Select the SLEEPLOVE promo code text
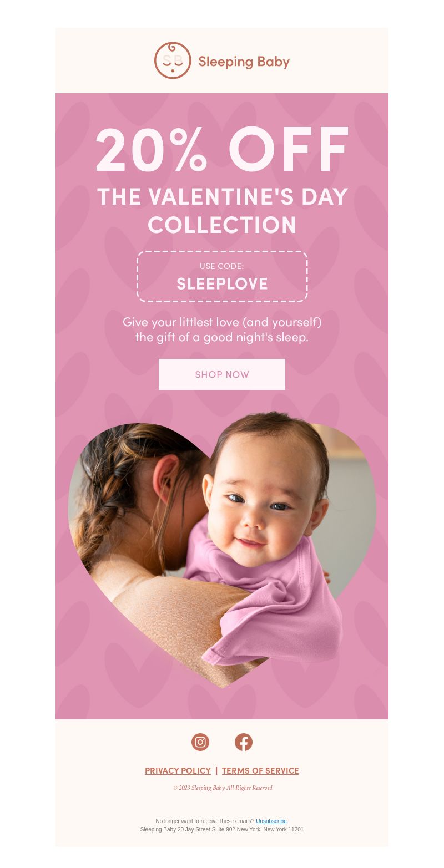Viewport: 444px width, 868px height. click(222, 283)
